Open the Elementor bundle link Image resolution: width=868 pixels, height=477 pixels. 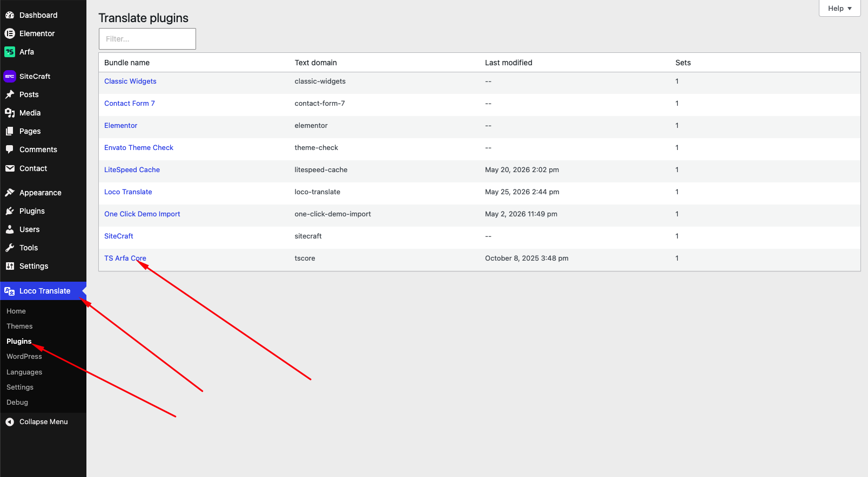coord(121,126)
